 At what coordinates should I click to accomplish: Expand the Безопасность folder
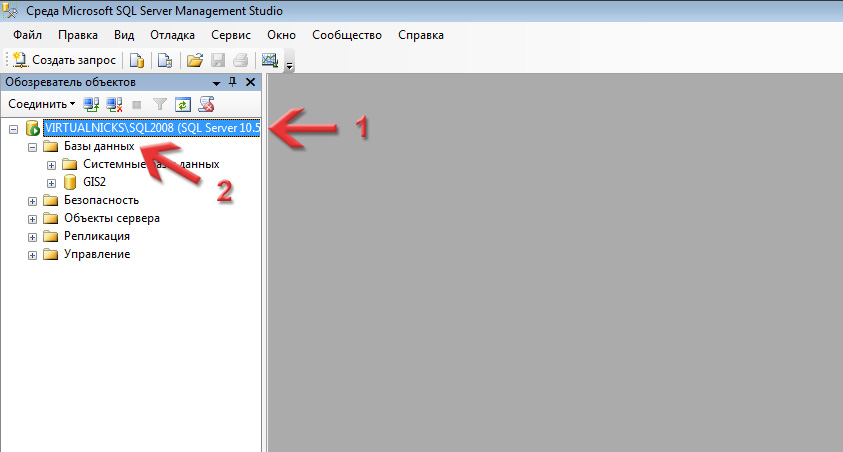[x=32, y=201]
